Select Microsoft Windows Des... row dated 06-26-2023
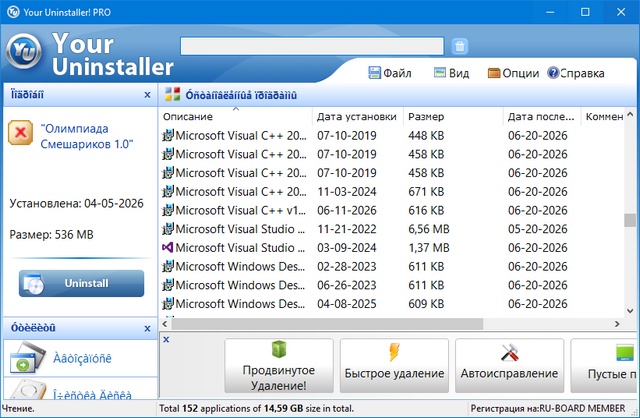Viewport: 640px width, 418px height. point(392,285)
